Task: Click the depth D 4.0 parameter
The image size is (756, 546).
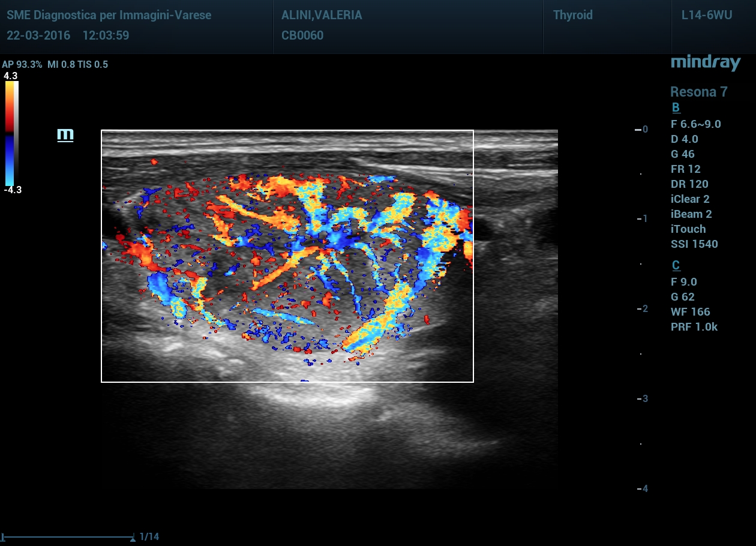Action: [685, 139]
